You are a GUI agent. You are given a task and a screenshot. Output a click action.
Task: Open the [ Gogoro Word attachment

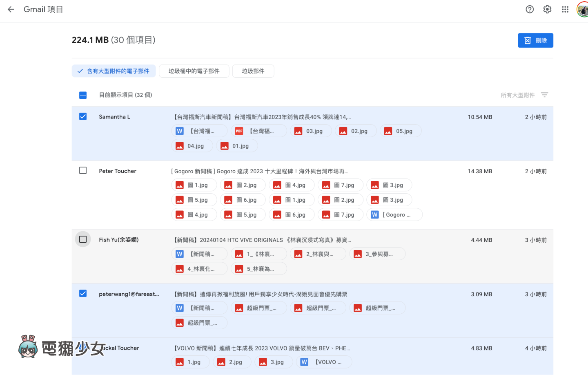(x=394, y=215)
